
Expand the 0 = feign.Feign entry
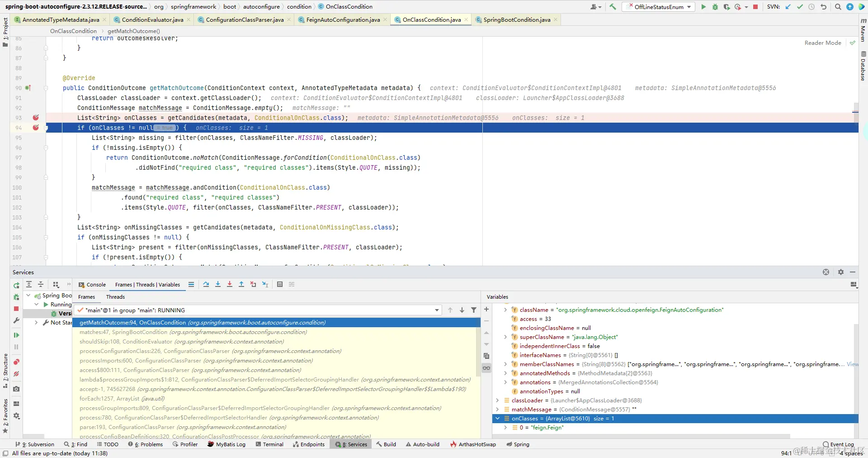505,428
